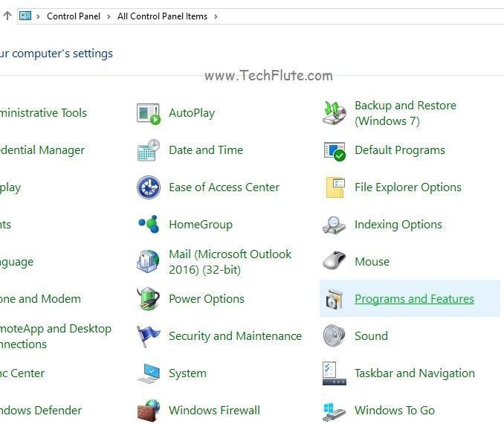Expand the chevron after All Control Panel Items
The height and width of the screenshot is (424, 504).
(x=216, y=16)
